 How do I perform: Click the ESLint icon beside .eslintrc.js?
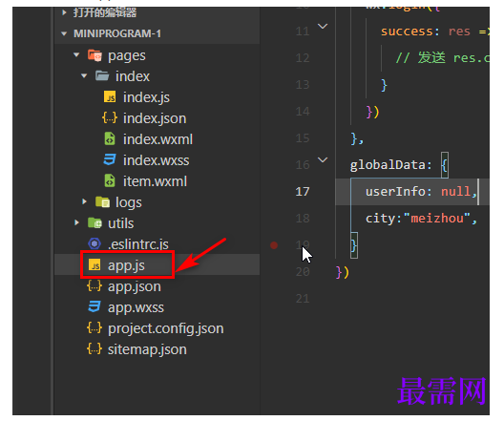[x=94, y=244]
